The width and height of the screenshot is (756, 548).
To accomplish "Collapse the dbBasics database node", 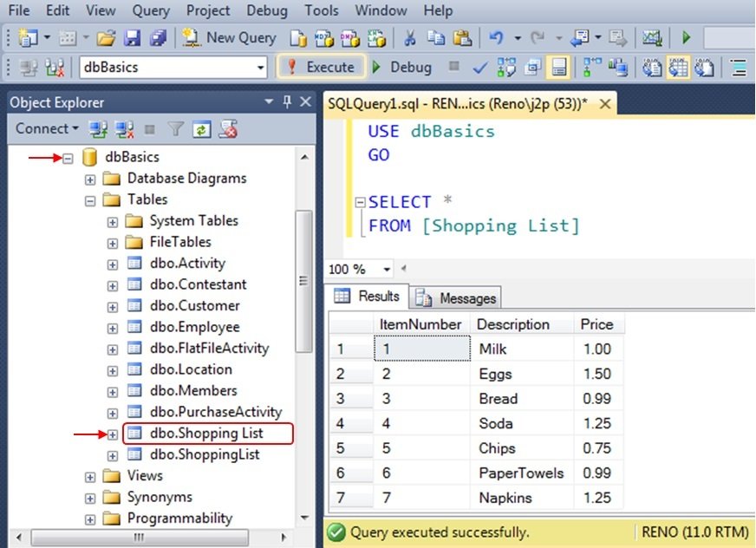I will pos(68,158).
